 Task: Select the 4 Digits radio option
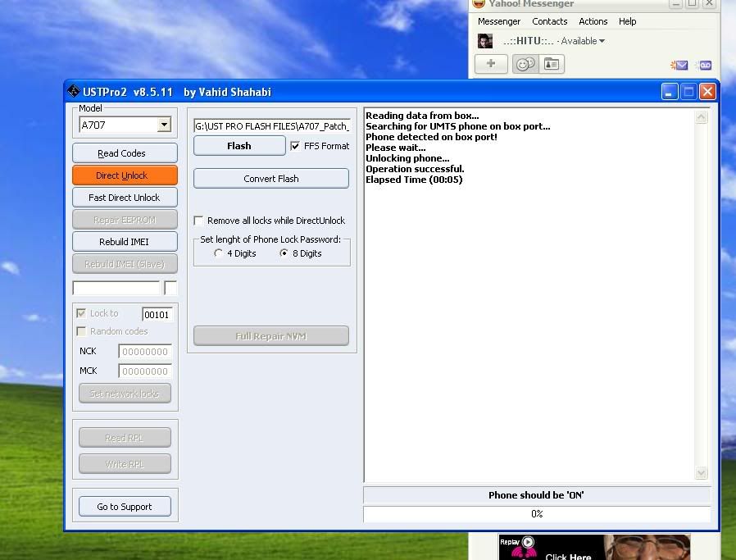[x=218, y=253]
